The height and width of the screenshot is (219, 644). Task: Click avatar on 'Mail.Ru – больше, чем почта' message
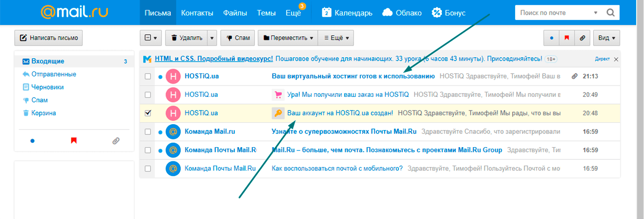tap(173, 150)
